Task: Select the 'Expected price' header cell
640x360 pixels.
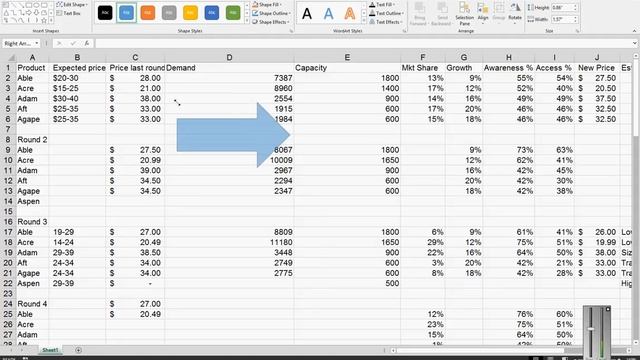Action: [x=79, y=68]
